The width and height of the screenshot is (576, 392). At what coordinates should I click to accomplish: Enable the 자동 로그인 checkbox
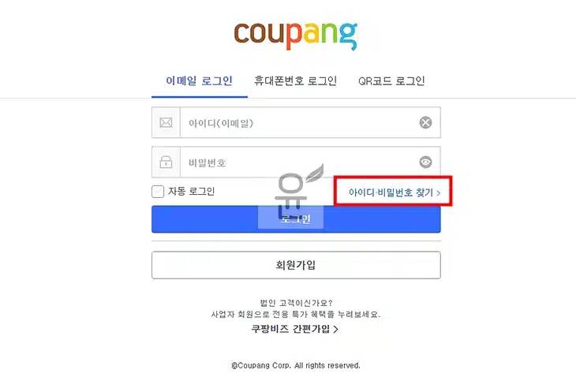pyautogui.click(x=158, y=191)
